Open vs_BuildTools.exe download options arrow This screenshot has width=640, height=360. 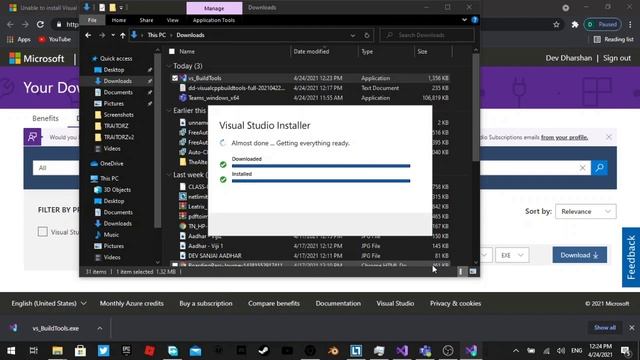(x=100, y=328)
